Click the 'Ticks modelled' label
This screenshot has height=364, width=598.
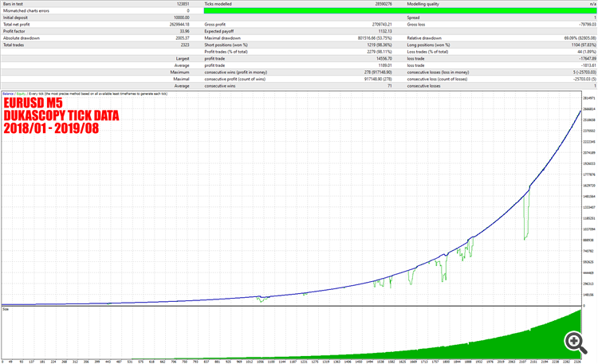point(218,4)
